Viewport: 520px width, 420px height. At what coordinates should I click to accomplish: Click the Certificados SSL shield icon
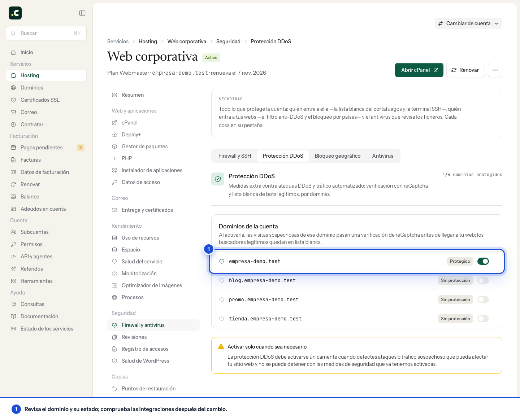pyautogui.click(x=13, y=100)
